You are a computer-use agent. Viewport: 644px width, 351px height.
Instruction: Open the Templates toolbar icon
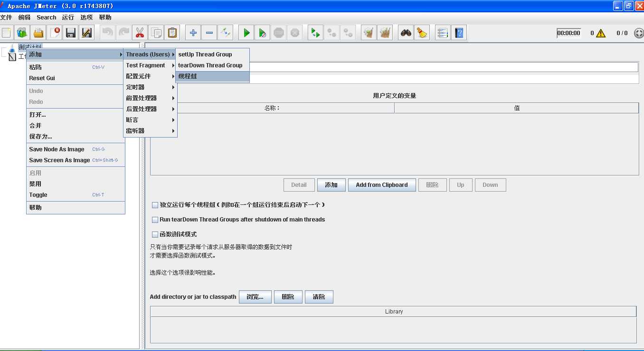click(x=22, y=33)
